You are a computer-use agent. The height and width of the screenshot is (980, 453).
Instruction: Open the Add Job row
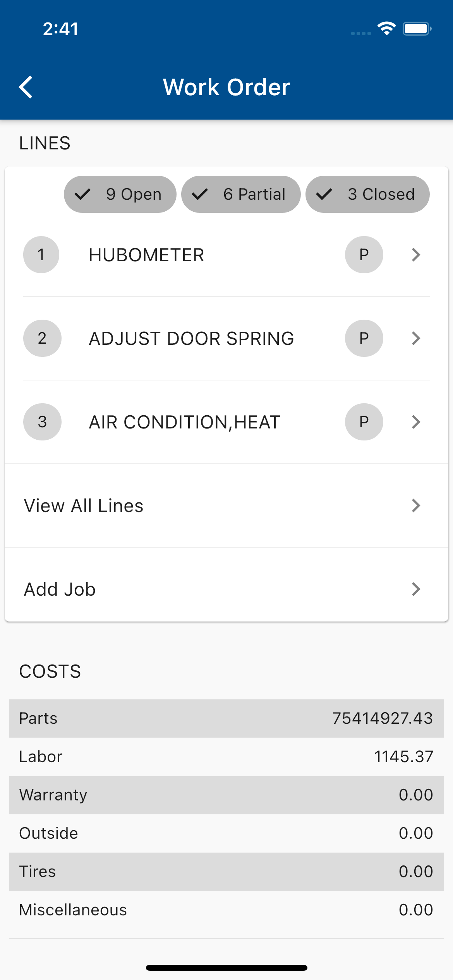(x=226, y=589)
